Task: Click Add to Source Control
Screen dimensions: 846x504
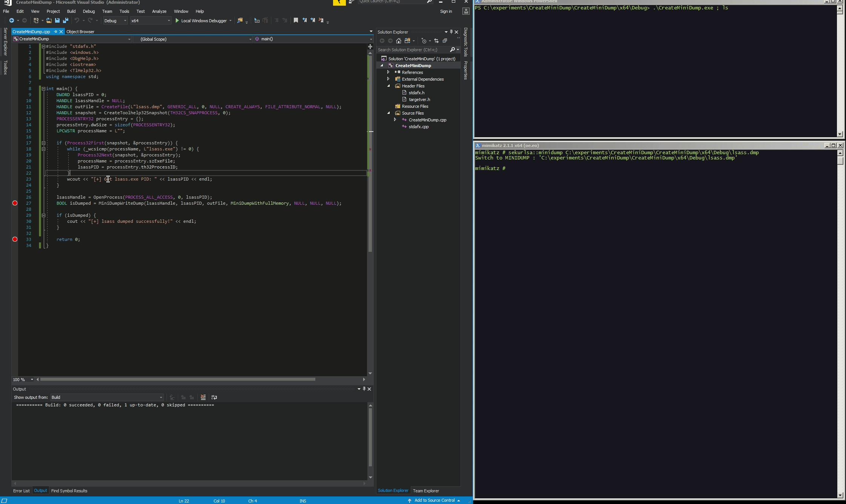Action: pos(435,500)
